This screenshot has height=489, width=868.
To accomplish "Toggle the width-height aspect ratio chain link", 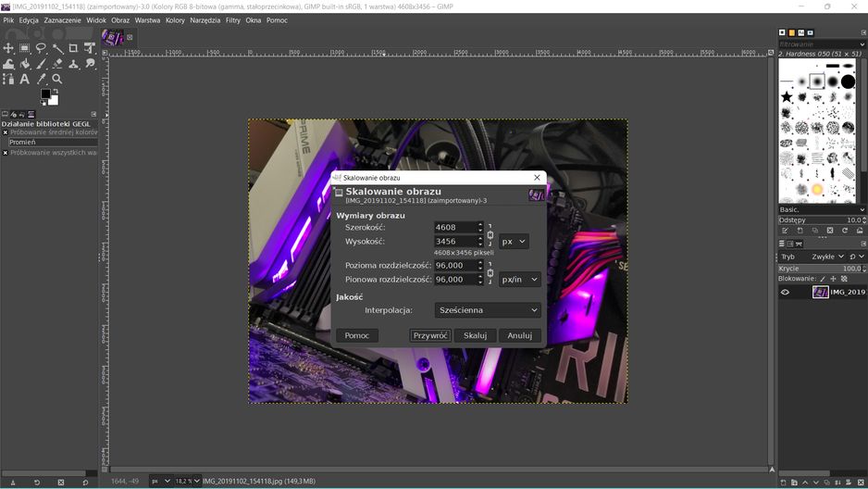I will (x=490, y=235).
